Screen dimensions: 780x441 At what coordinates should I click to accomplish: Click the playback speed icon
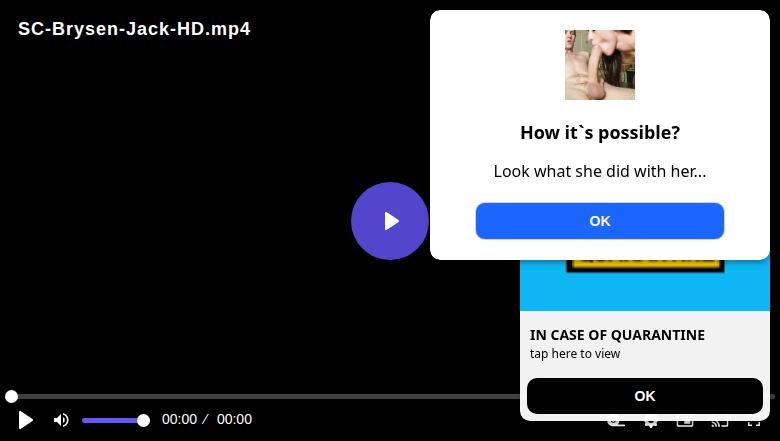[616, 424]
